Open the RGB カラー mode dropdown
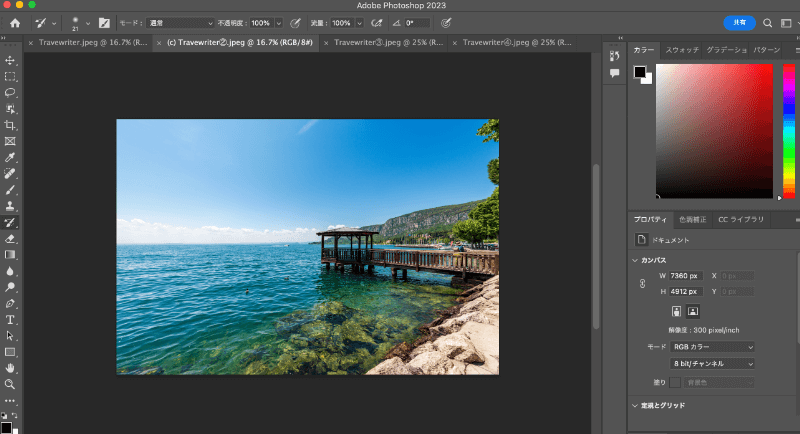 [x=713, y=346]
